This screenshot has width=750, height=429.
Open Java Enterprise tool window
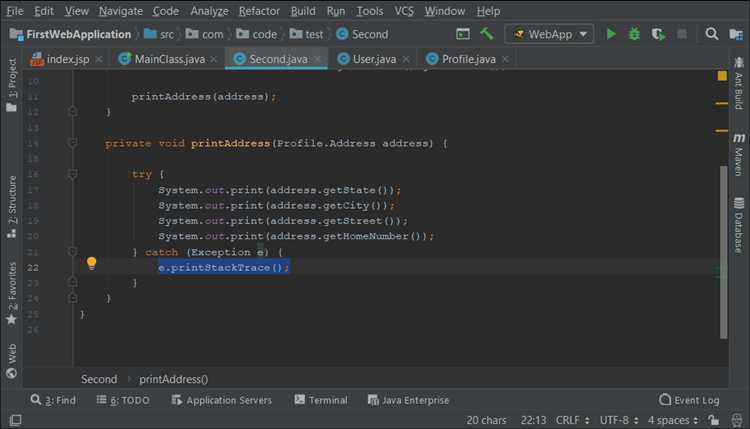(408, 400)
